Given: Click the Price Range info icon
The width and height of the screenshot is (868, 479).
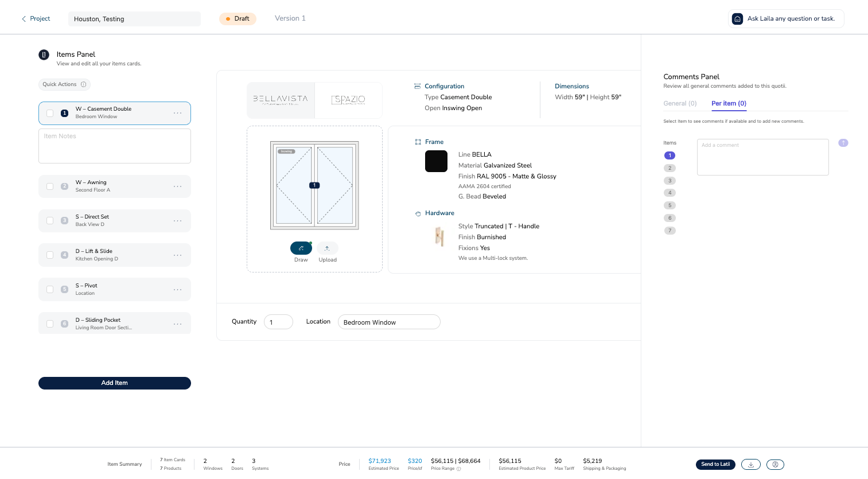Looking at the screenshot, I should 458,469.
